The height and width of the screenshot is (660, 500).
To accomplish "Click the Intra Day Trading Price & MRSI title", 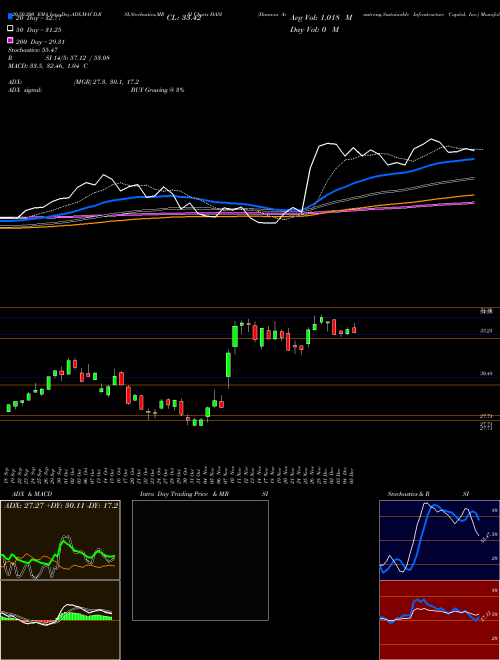I will pos(204,494).
